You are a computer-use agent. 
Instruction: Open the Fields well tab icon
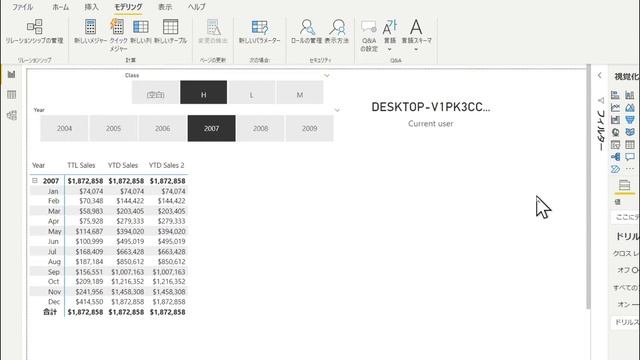tap(624, 185)
